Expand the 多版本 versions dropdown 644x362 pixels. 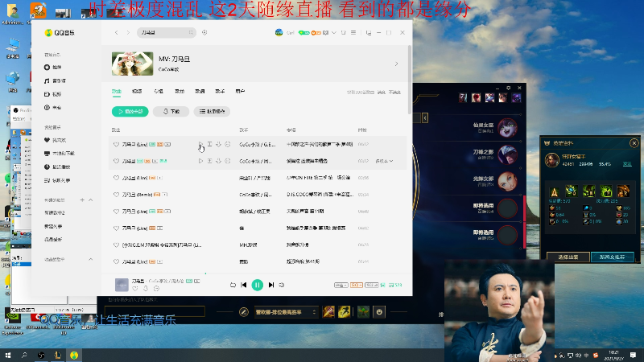384,161
